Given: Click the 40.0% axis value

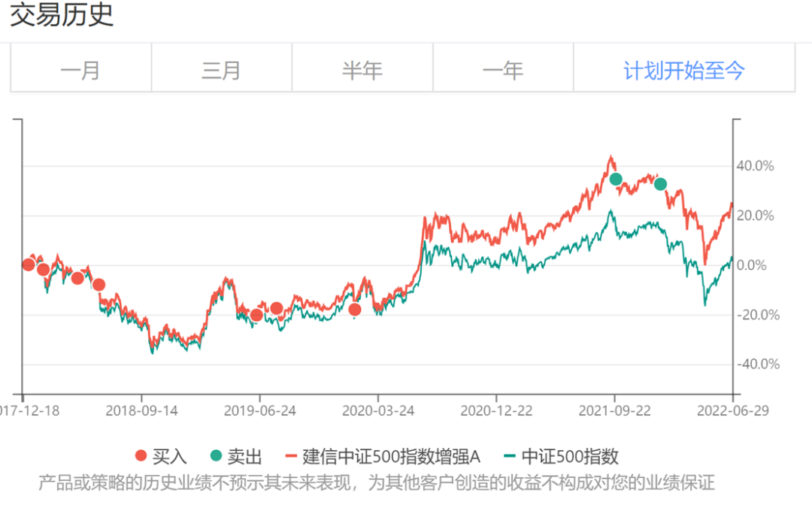Looking at the screenshot, I should pyautogui.click(x=755, y=166).
